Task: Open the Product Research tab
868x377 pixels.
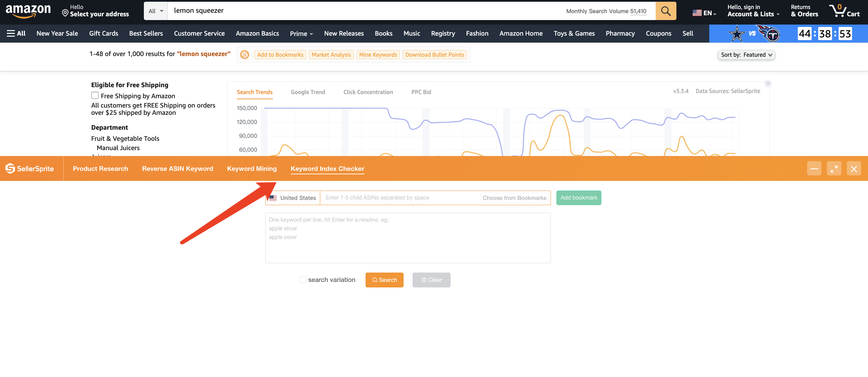Action: click(x=100, y=168)
